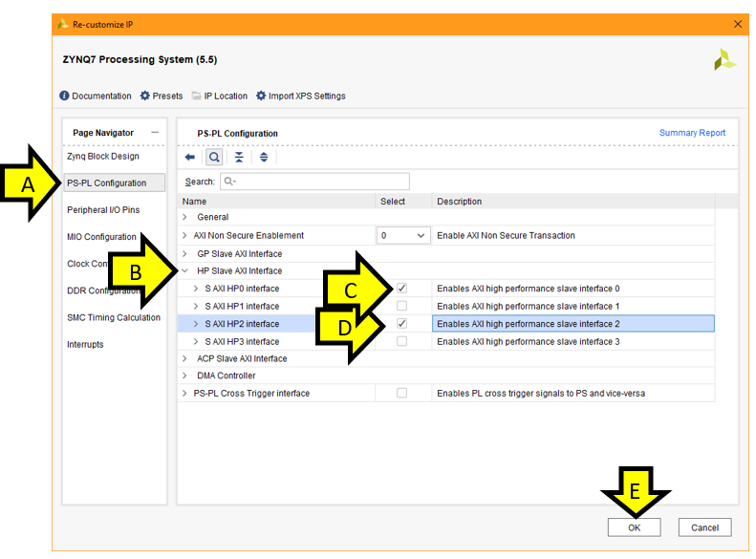Open SMC Timing Calculation page
This screenshot has height=559, width=756.
[x=114, y=317]
